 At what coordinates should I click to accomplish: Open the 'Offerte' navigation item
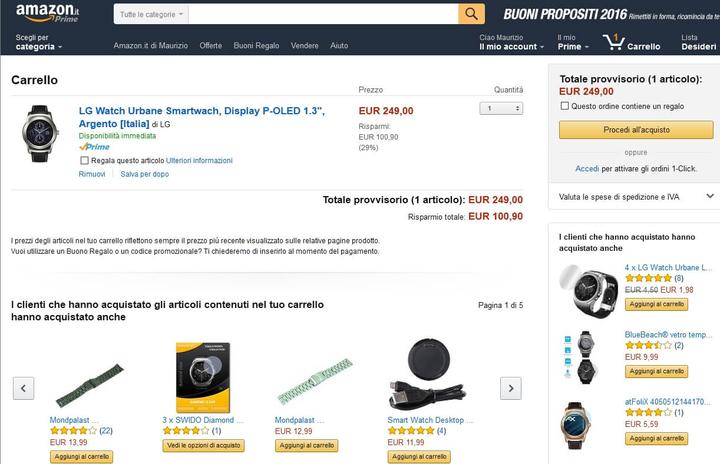[210, 46]
